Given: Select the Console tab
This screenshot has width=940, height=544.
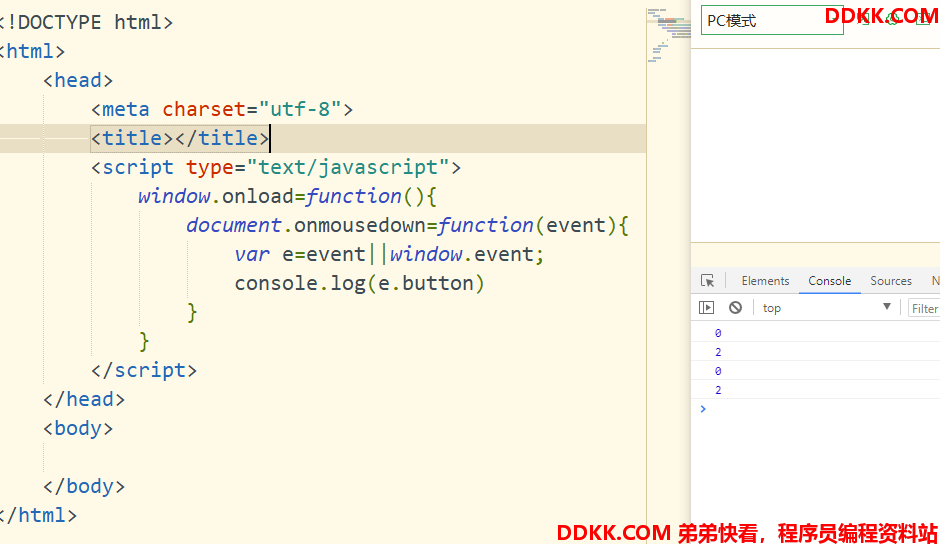Looking at the screenshot, I should pos(830,281).
